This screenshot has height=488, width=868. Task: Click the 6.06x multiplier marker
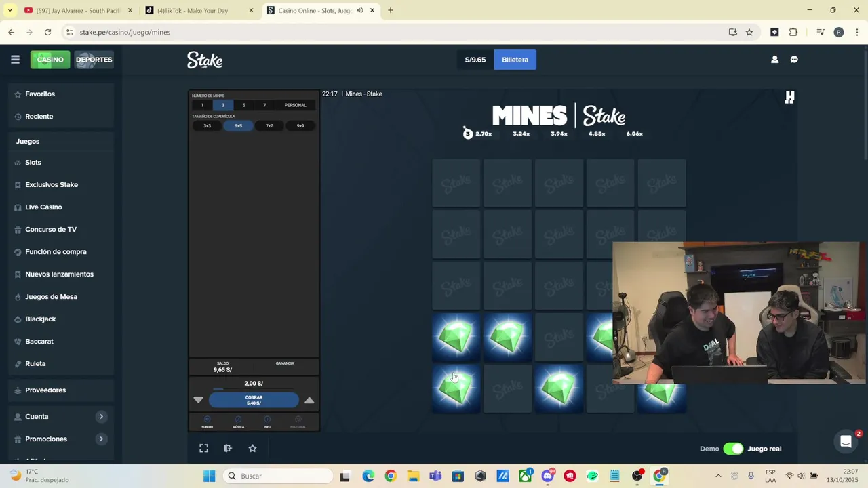click(x=634, y=134)
